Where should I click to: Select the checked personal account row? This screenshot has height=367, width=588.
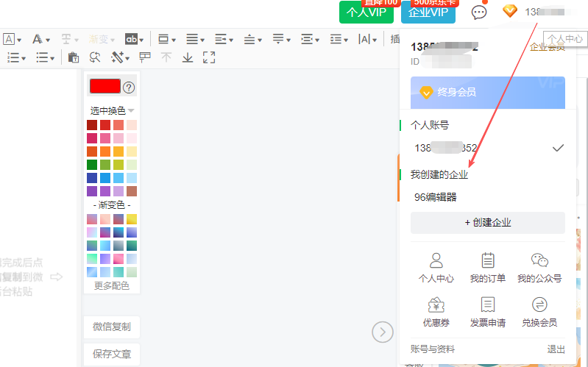click(487, 148)
